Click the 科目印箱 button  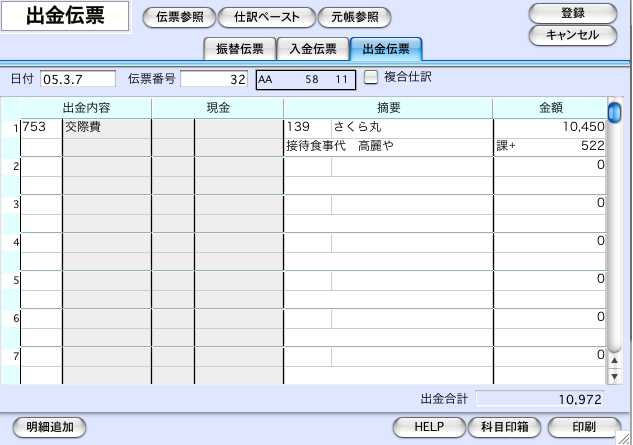coord(504,427)
